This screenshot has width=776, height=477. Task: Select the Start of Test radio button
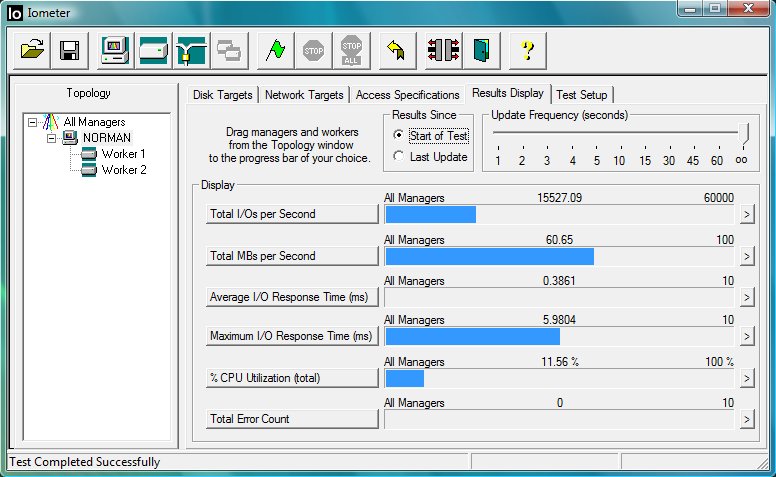point(398,135)
